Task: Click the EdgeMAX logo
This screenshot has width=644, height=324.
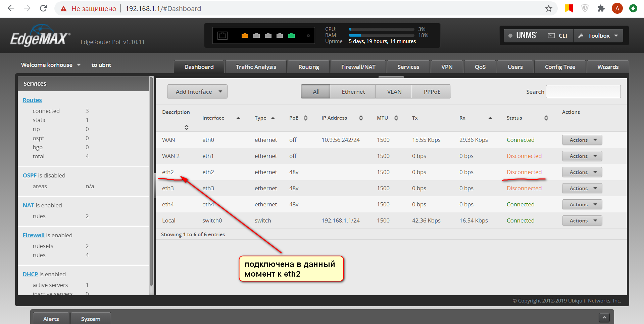Action: (x=40, y=36)
